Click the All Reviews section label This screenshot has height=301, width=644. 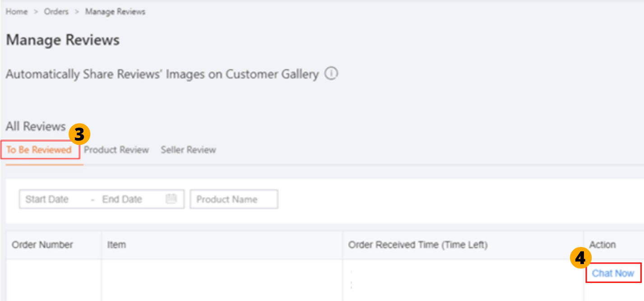[36, 127]
